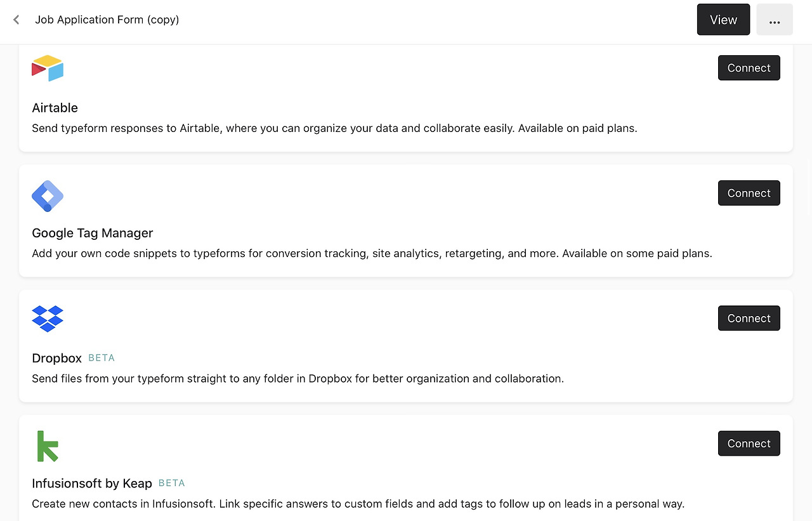This screenshot has height=521, width=812.
Task: Open the three-dot more options menu
Action: (x=774, y=20)
